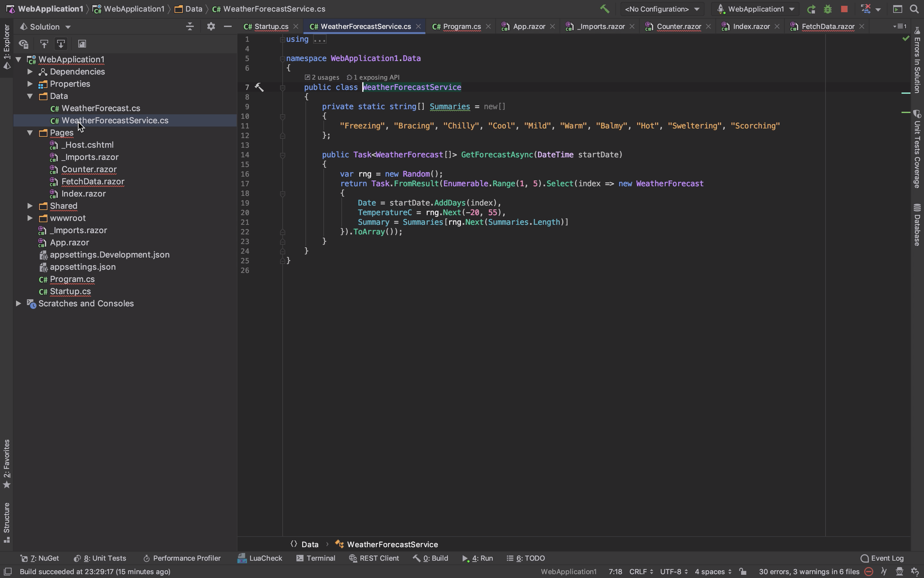Collapse the Pages folder arrow
This screenshot has height=578, width=924.
[x=30, y=133]
